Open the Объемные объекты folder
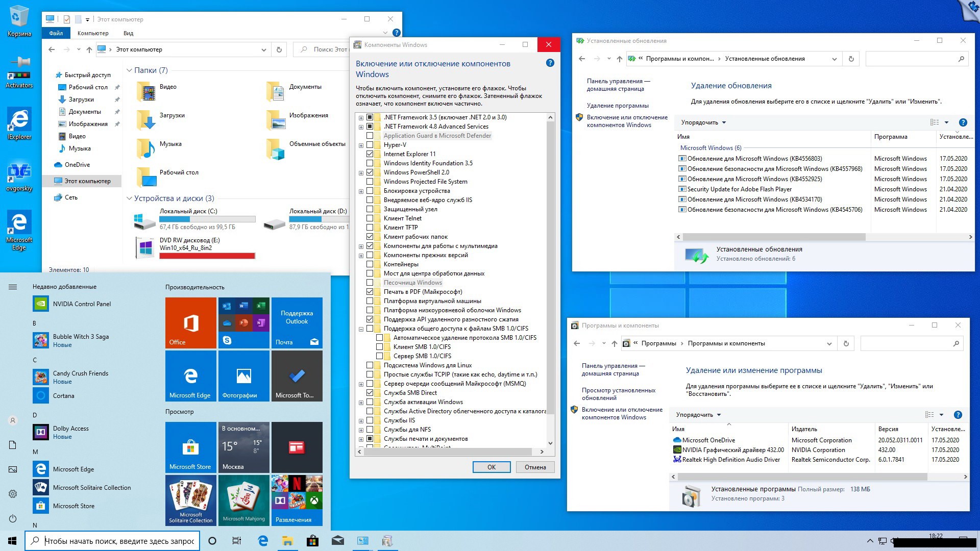Viewport: 980px width, 551px height. point(306,148)
